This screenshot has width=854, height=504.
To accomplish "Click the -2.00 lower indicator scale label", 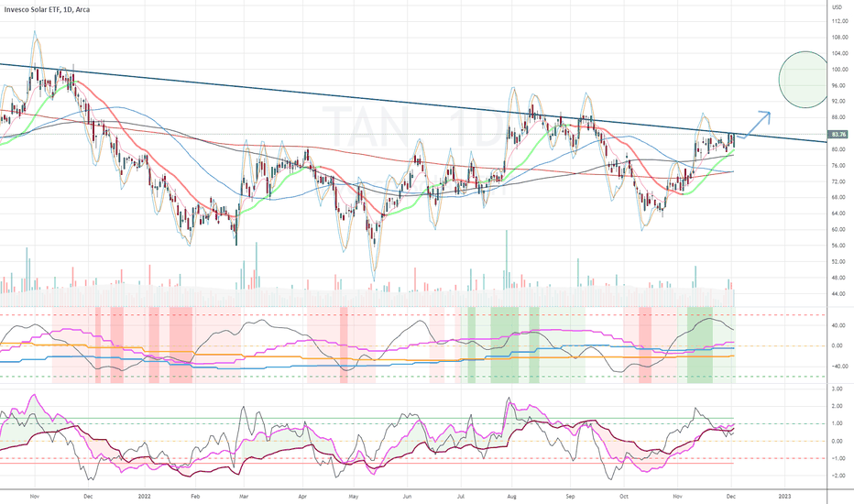I will coord(837,476).
